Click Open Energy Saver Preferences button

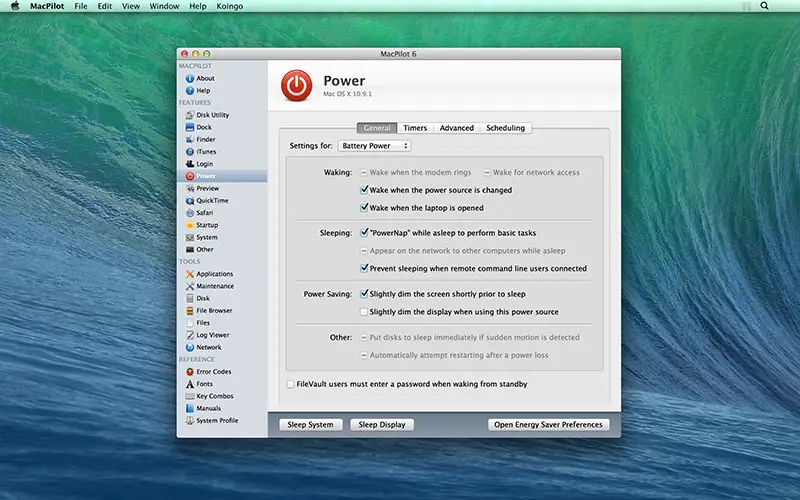[x=548, y=424]
